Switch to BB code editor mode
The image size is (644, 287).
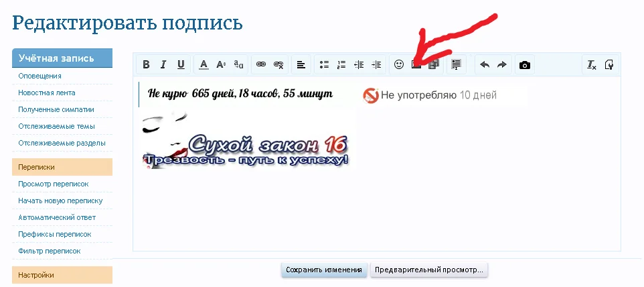(609, 64)
